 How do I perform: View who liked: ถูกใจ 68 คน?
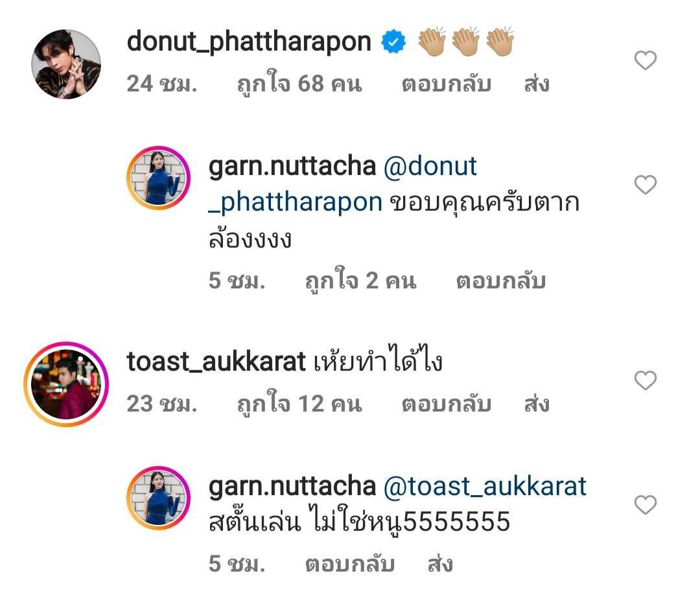pyautogui.click(x=299, y=83)
